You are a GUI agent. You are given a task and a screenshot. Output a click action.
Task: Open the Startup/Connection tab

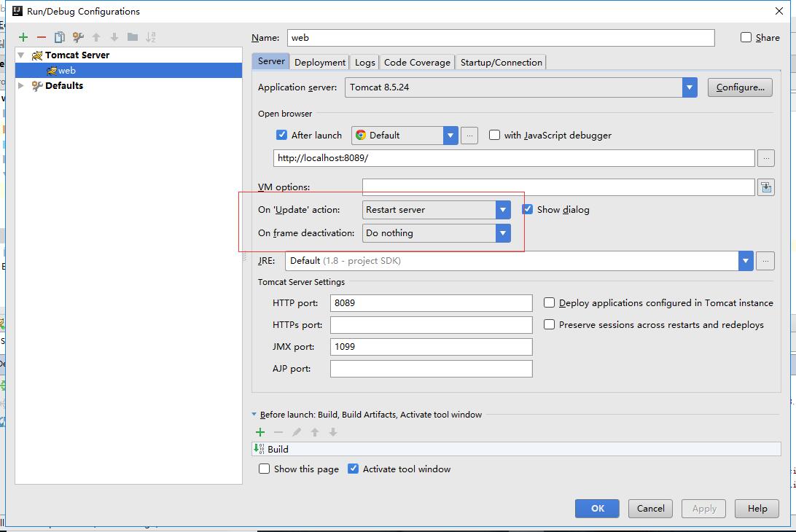pyautogui.click(x=501, y=62)
